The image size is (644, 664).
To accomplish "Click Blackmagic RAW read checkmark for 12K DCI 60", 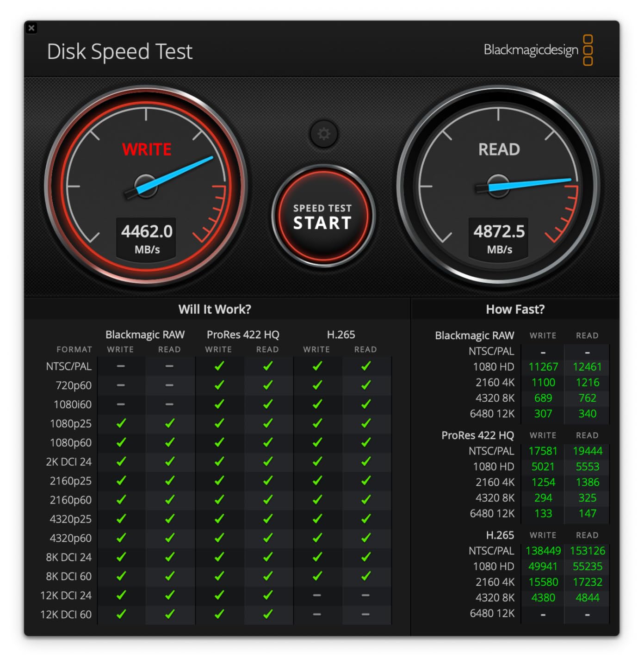I will pos(170,614).
